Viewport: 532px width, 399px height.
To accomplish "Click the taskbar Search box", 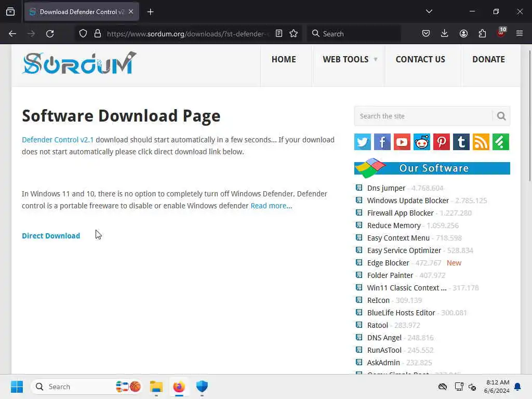I will pos(86,387).
